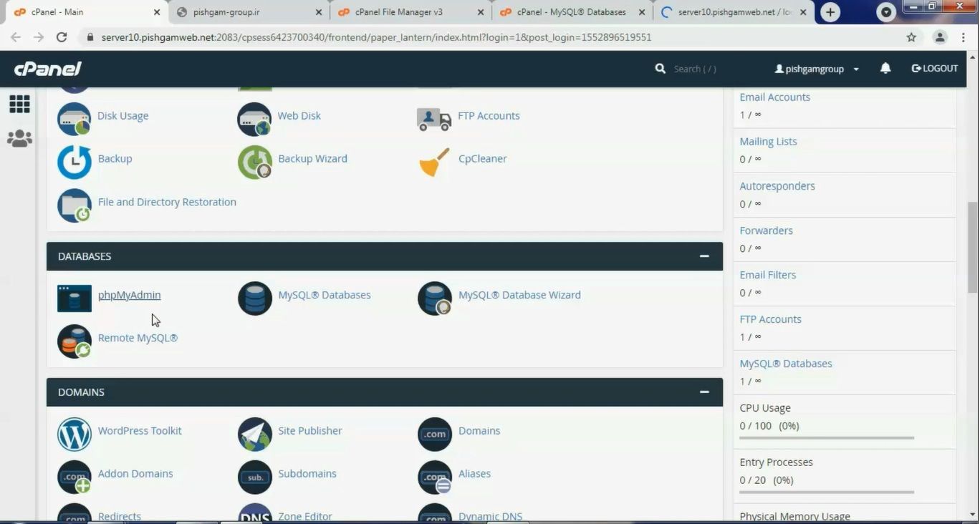This screenshot has width=980, height=524.
Task: Open the Chrome three-dot menu
Action: tap(964, 37)
